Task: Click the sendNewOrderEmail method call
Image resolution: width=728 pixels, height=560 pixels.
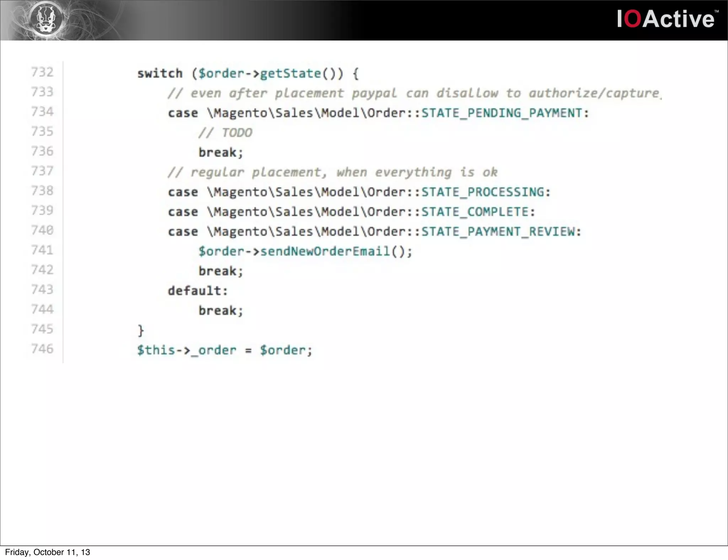Action: pos(325,252)
